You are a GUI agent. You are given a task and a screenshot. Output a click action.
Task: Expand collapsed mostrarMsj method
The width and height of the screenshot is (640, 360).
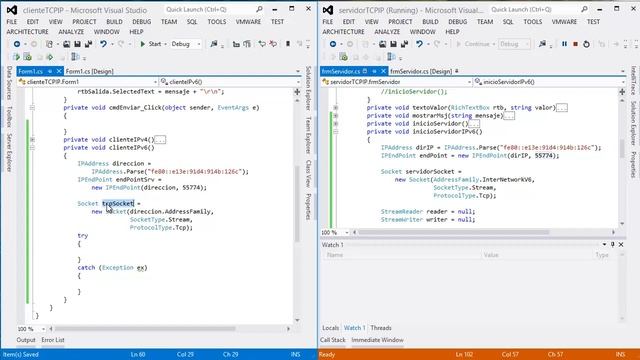336,116
